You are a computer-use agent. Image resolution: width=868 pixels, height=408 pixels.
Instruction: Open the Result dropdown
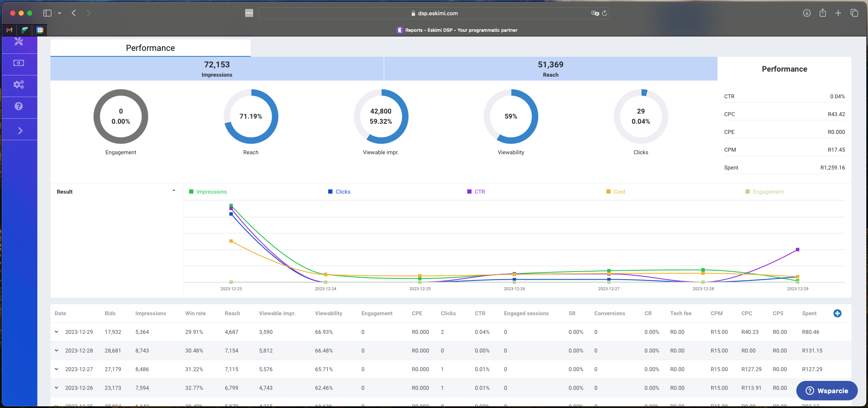[173, 191]
